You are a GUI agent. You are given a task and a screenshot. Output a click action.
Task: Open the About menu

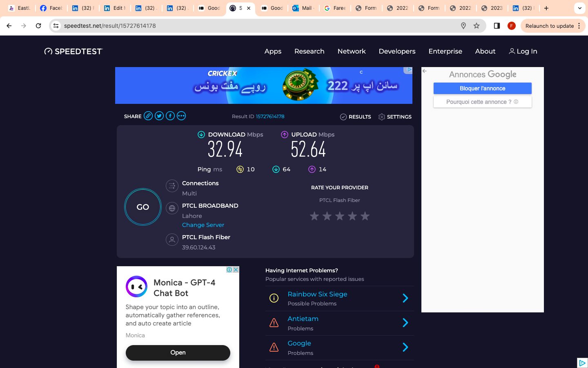[485, 51]
